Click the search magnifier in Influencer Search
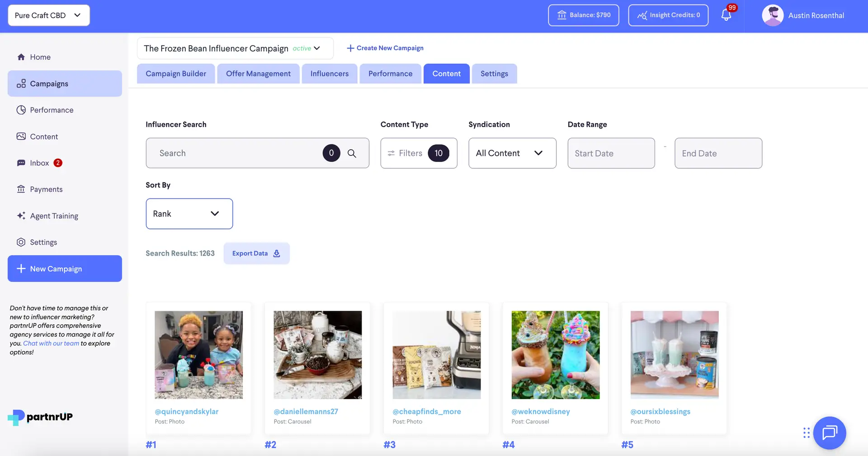This screenshot has width=868, height=456. point(352,153)
